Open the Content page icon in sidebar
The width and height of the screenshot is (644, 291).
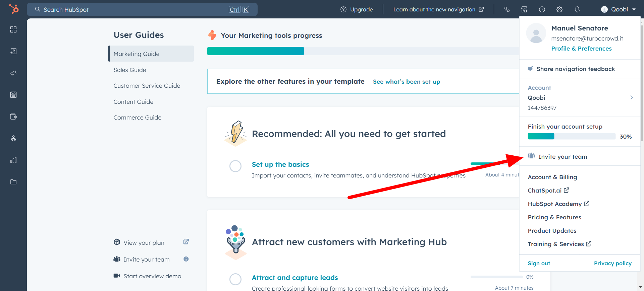(13, 95)
